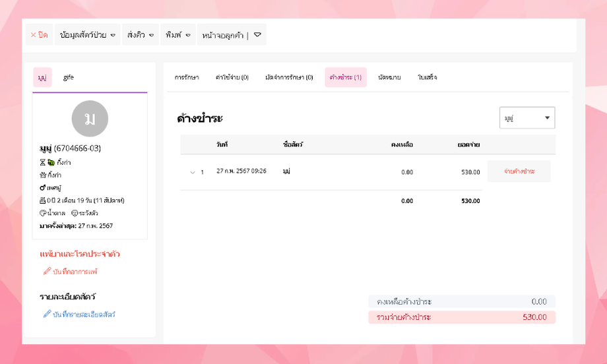Click คงเหลือ column header

402,144
